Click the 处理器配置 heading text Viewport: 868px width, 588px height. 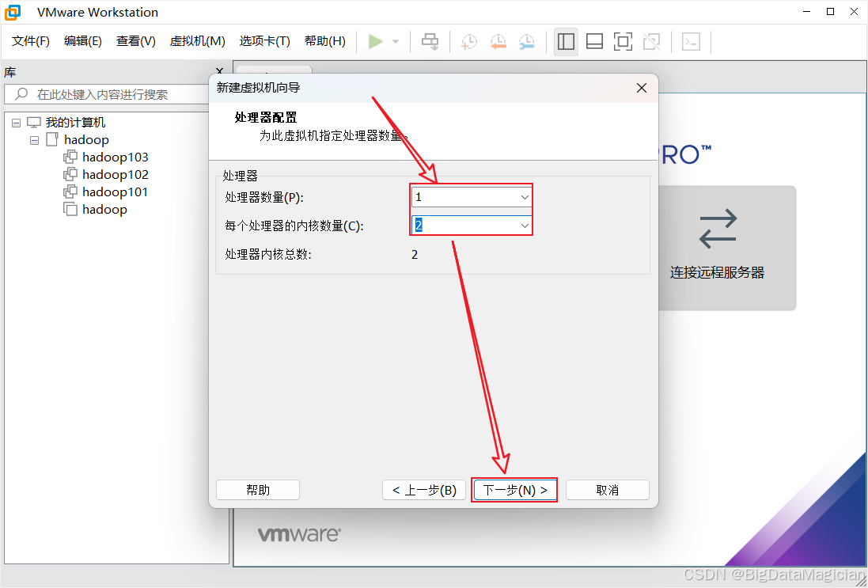(x=266, y=117)
